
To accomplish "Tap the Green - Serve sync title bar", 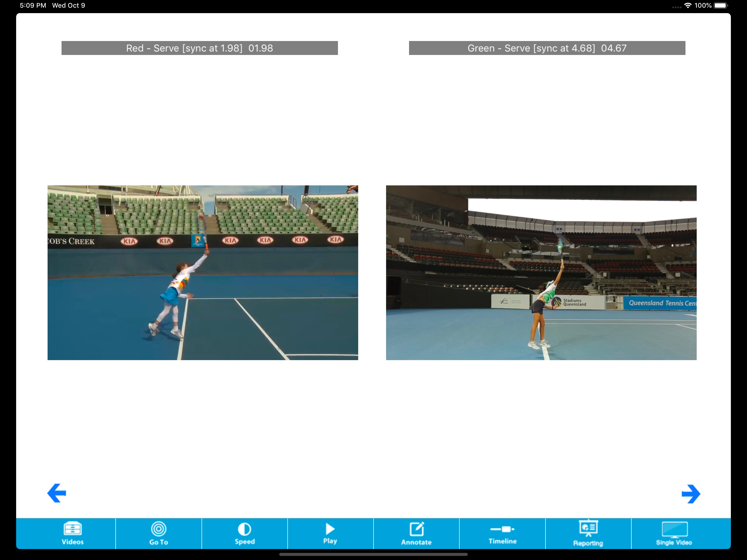I will 547,48.
